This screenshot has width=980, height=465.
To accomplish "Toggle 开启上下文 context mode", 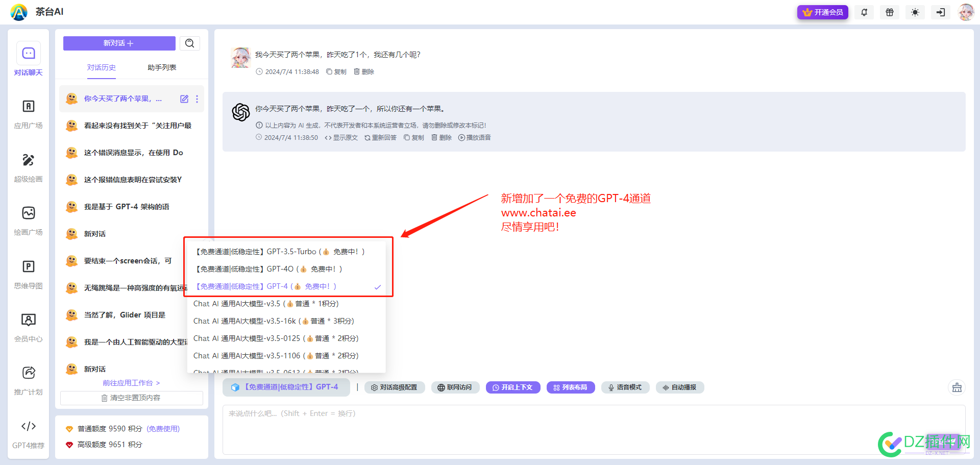I will 513,387.
